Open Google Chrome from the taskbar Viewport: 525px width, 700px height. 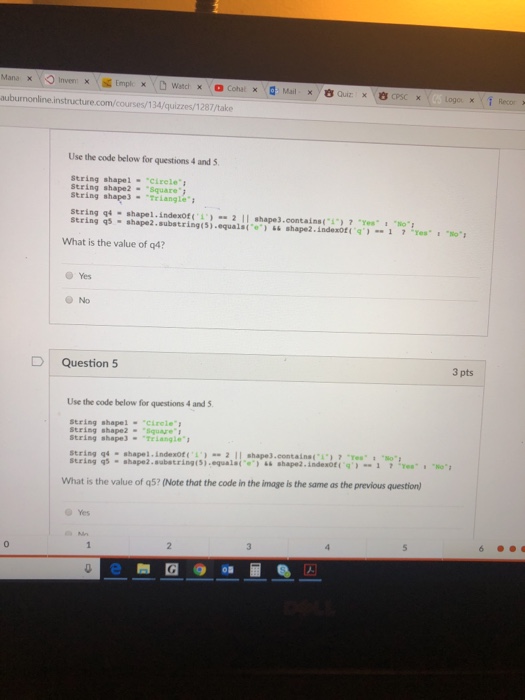200,570
